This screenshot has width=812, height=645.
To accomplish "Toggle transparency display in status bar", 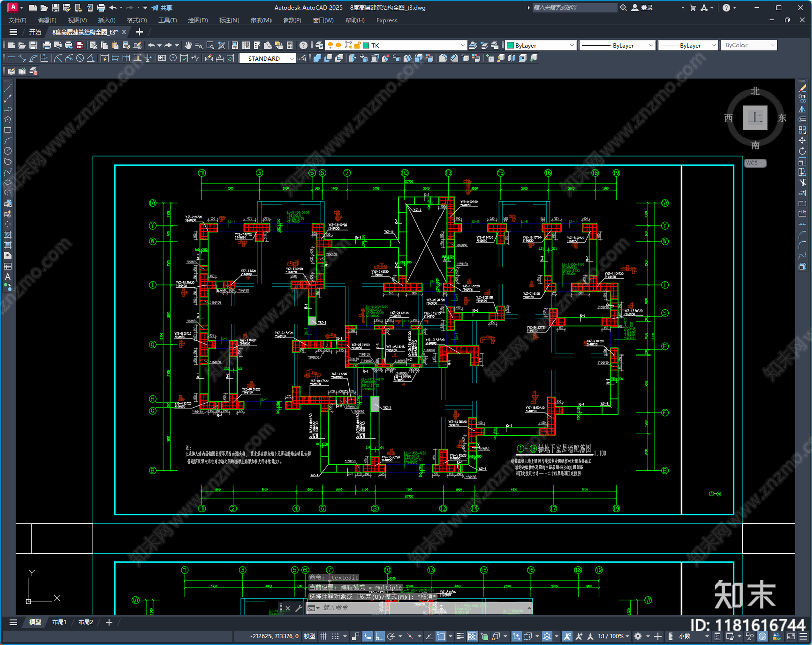I will point(472,636).
